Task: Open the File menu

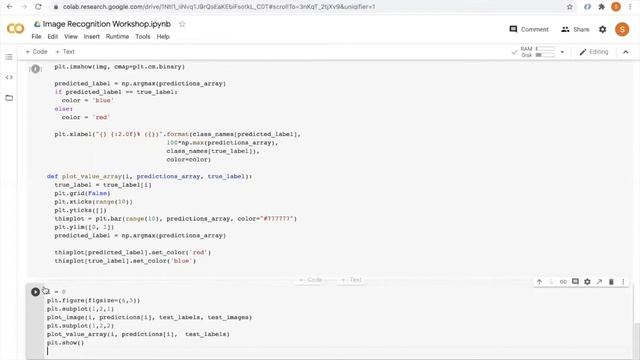Action: pyautogui.click(x=36, y=37)
